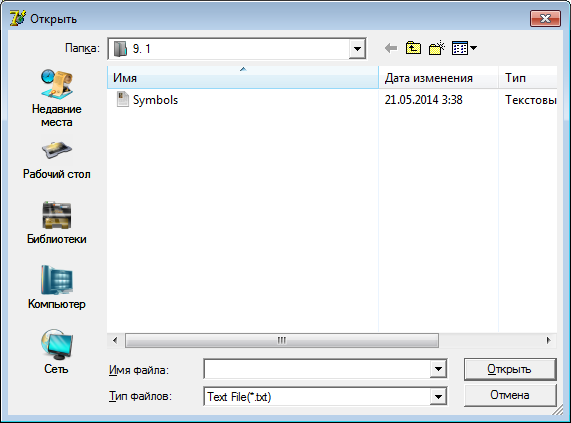Select the Symbols text file icon
Screen dimensions: 571x423
[123, 99]
